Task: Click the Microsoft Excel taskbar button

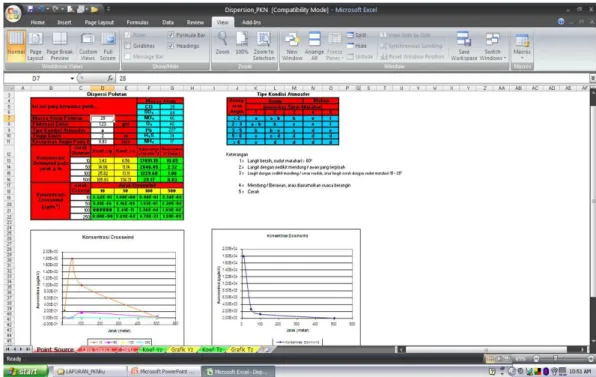Action: [x=238, y=371]
